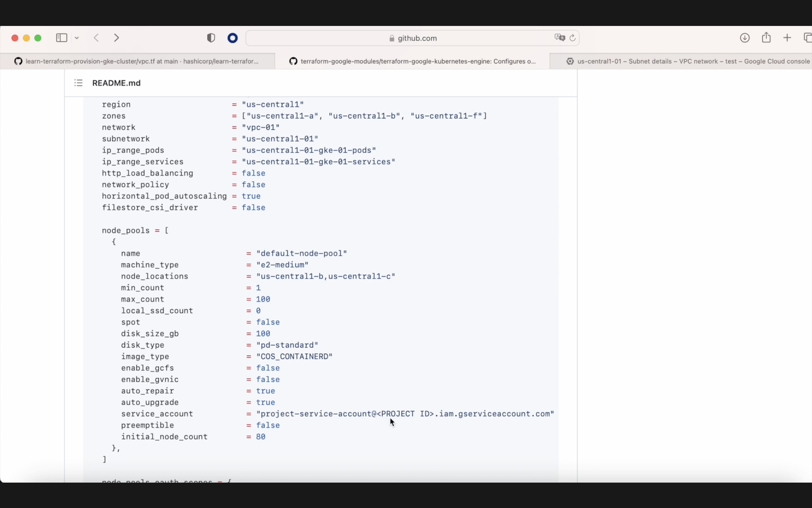Image resolution: width=812 pixels, height=508 pixels.
Task: Open the downloads icon
Action: click(745, 38)
